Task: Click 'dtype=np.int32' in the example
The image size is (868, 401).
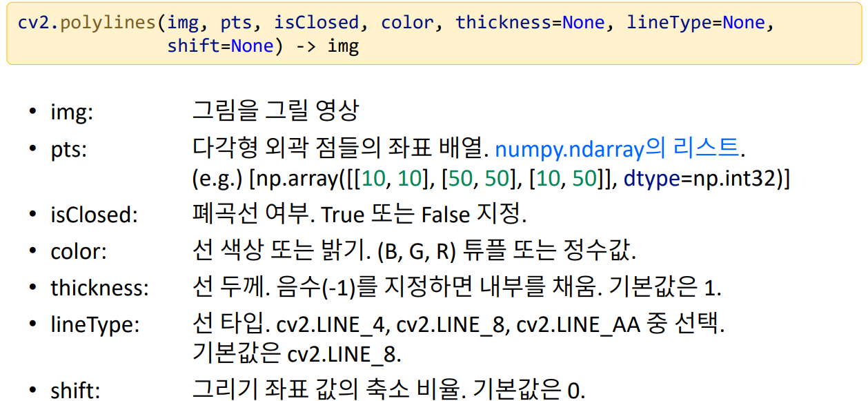Action: [703, 179]
